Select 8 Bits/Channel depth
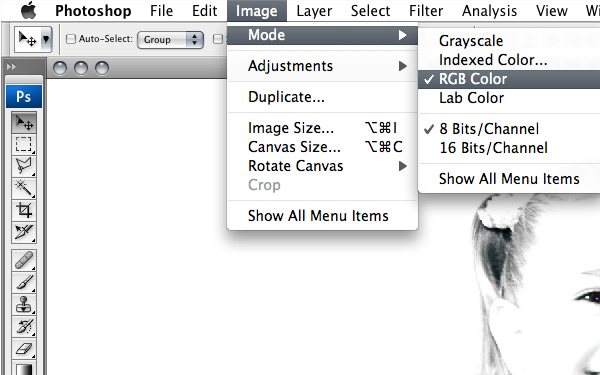 tap(509, 129)
